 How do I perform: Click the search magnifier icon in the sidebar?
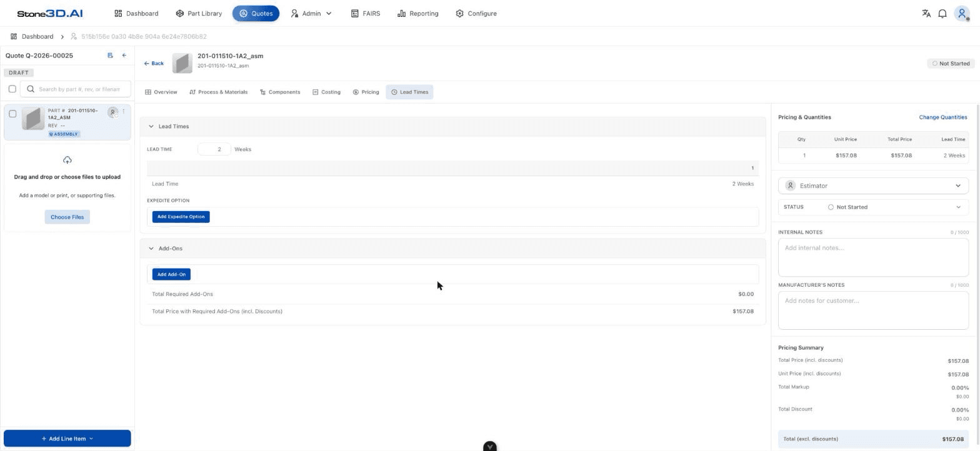[30, 89]
